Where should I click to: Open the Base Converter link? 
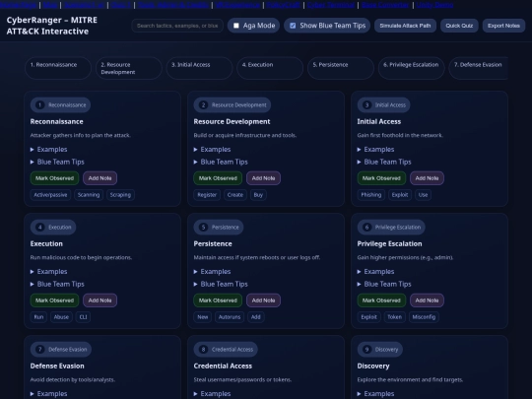click(x=385, y=5)
